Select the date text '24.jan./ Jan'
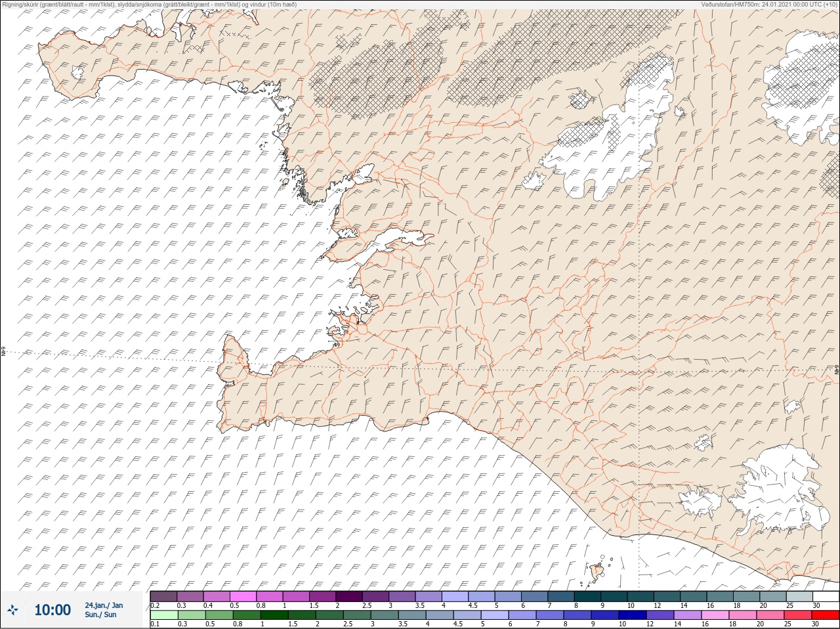The width and height of the screenshot is (840, 629). [104, 605]
